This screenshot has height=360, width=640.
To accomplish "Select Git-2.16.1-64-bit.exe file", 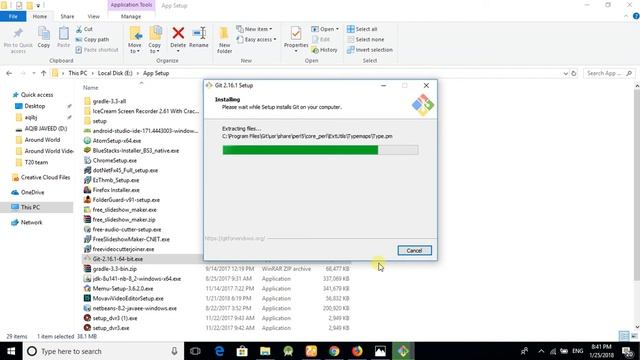I will tap(118, 259).
